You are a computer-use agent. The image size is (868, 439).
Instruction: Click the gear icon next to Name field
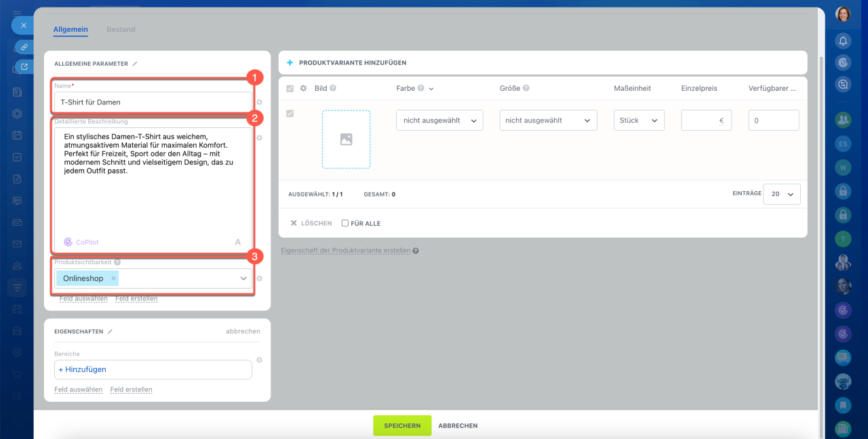click(x=259, y=102)
